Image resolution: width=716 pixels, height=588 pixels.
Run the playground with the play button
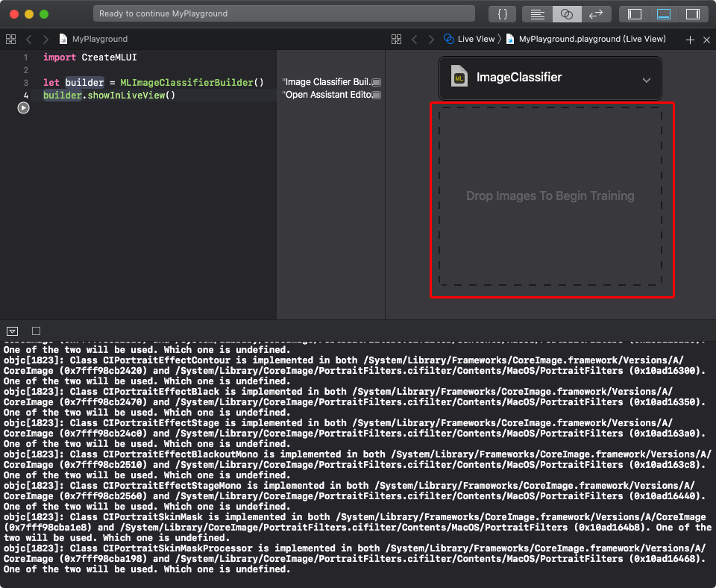(x=23, y=107)
